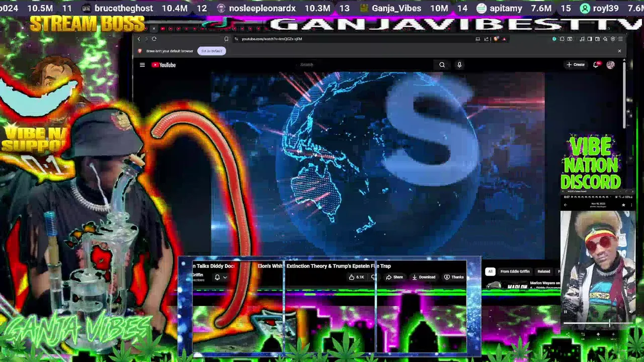Like the video with 6.1K thumbs up
This screenshot has width=644, height=362.
356,277
